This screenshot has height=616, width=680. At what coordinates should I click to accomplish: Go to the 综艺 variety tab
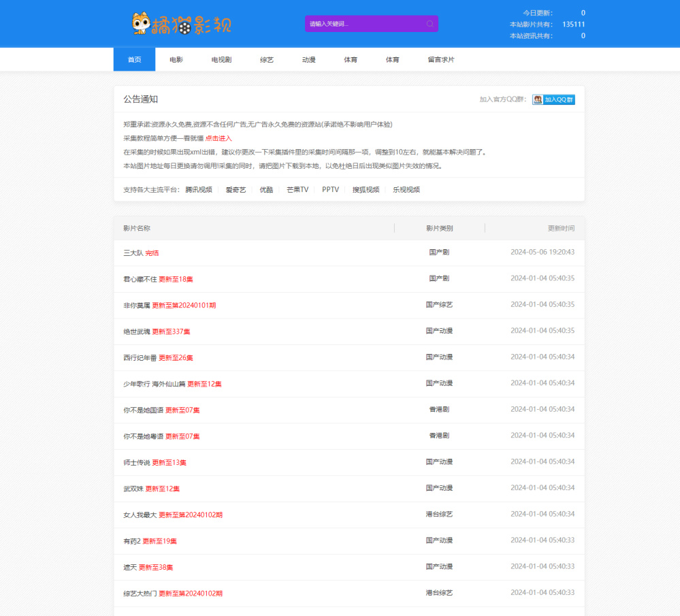coord(267,60)
